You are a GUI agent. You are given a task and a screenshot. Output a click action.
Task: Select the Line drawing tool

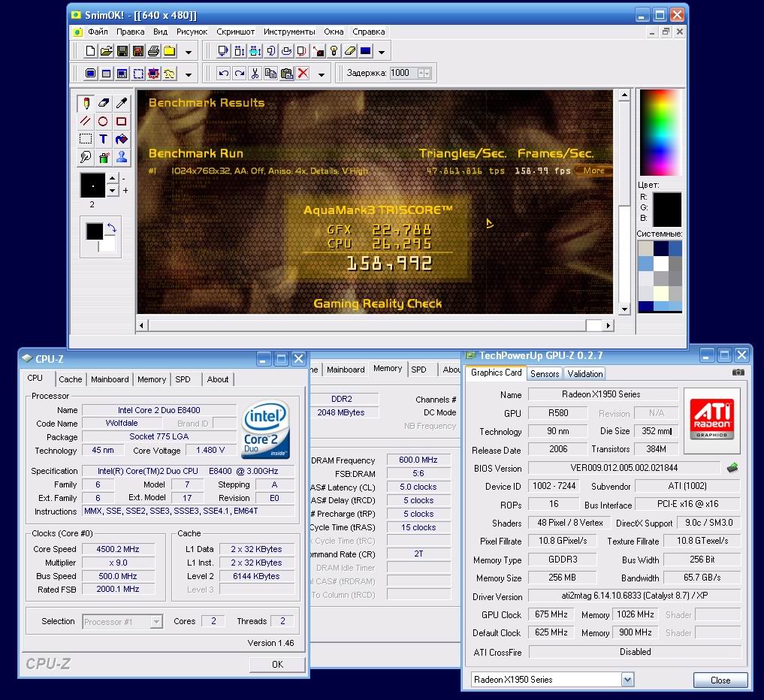(x=86, y=121)
